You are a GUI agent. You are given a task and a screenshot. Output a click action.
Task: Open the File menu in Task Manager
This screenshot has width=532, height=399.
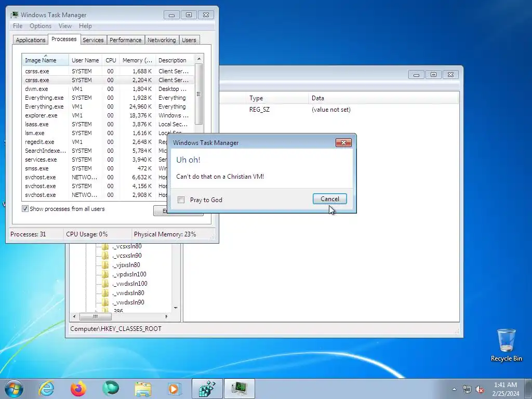(x=18, y=26)
